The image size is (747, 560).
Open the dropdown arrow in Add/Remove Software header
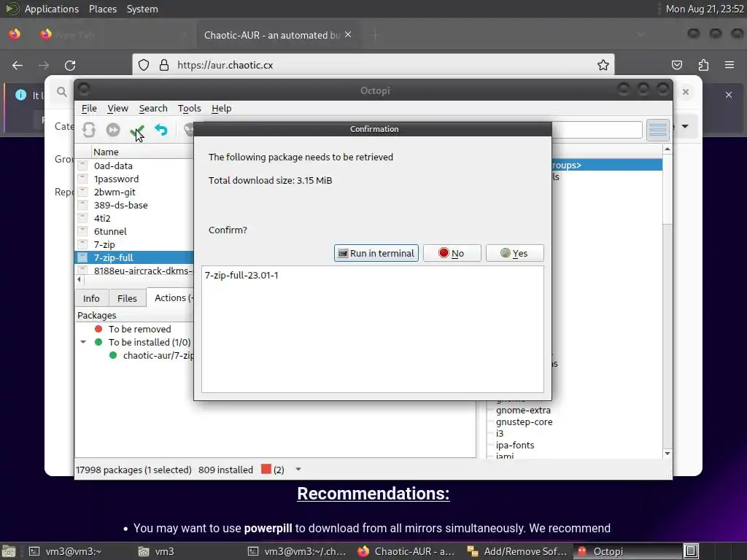click(x=685, y=127)
